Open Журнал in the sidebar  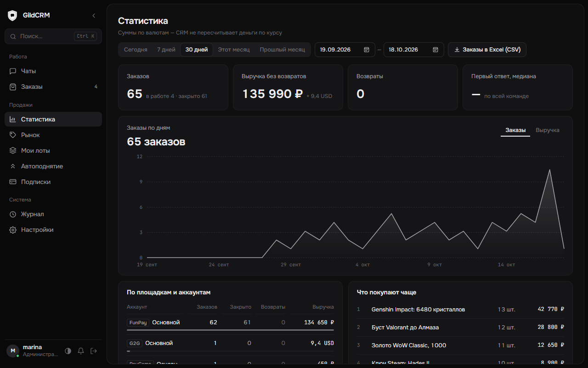tap(53, 214)
